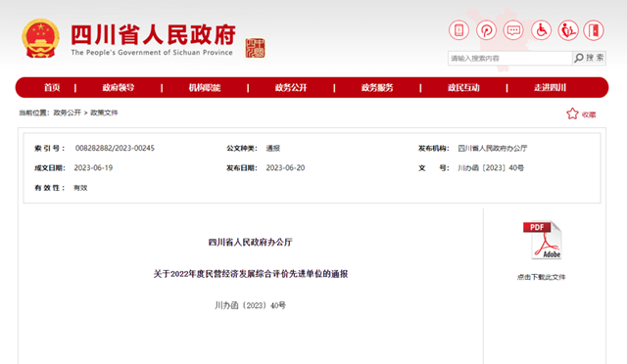Open 首页 in navigation bar

tap(52, 87)
